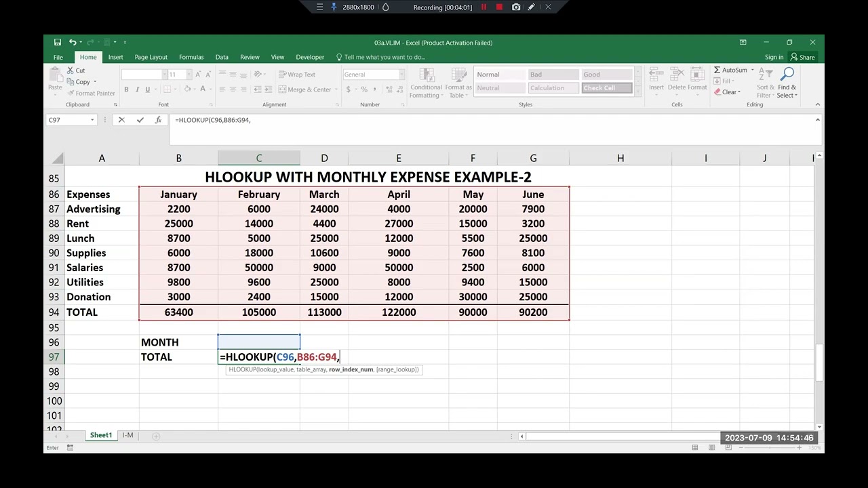The width and height of the screenshot is (868, 488).
Task: Open Insert Function fx icon
Action: point(158,120)
